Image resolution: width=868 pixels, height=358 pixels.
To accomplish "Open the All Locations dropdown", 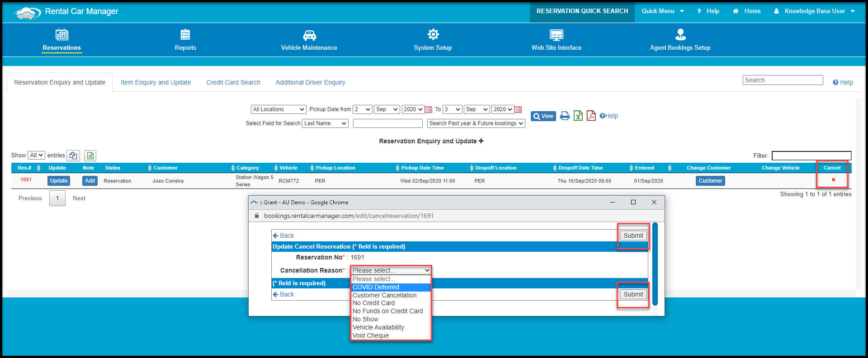I will coord(278,109).
